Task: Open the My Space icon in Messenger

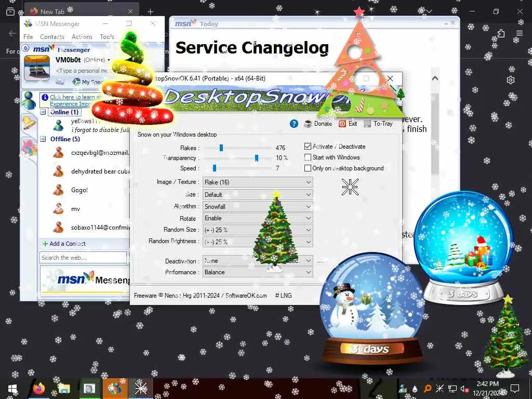Action: [76, 82]
